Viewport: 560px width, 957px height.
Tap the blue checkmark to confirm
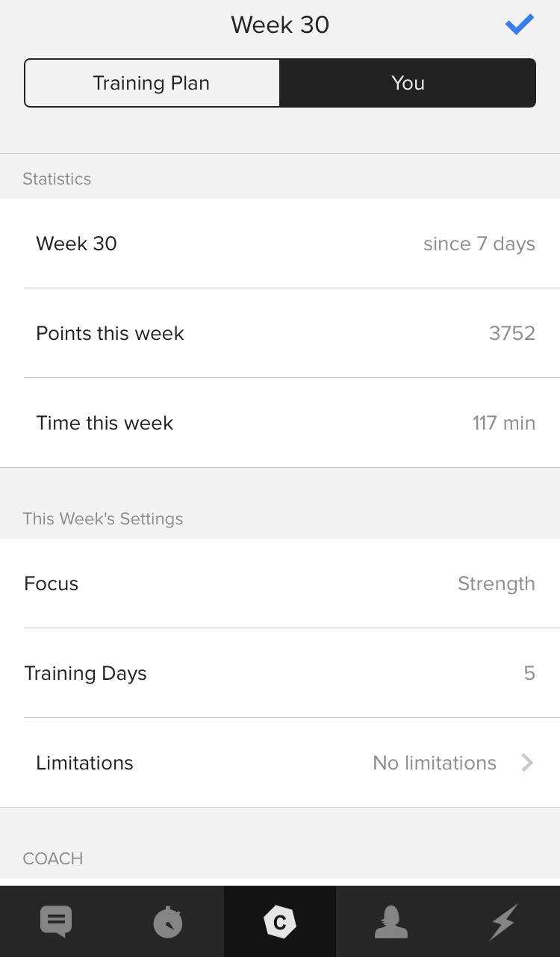(x=519, y=25)
